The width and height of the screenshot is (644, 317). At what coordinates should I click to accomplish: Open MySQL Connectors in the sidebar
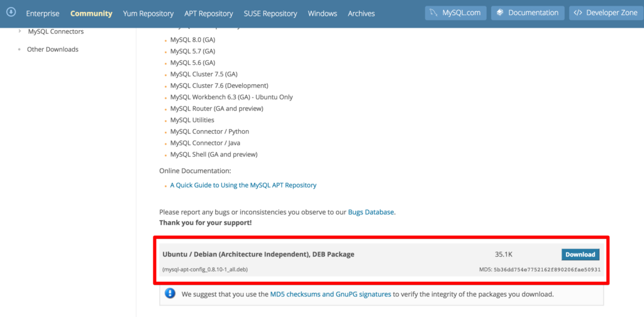[56, 31]
